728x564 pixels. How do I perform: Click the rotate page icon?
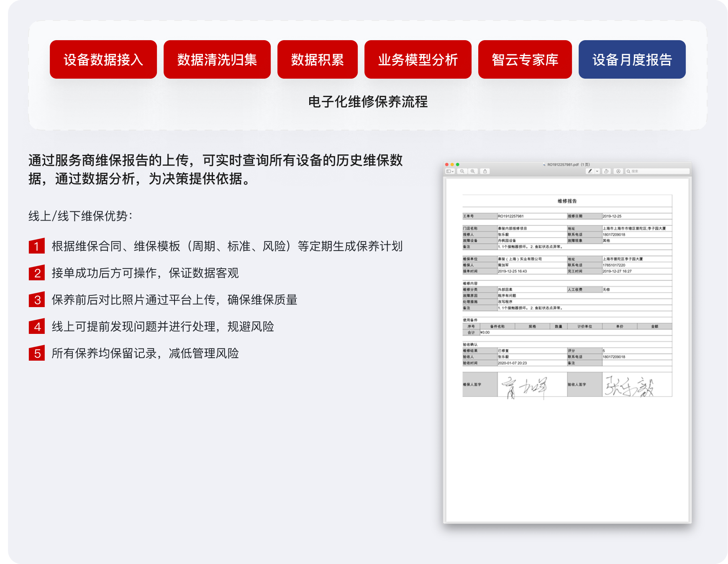(606, 171)
